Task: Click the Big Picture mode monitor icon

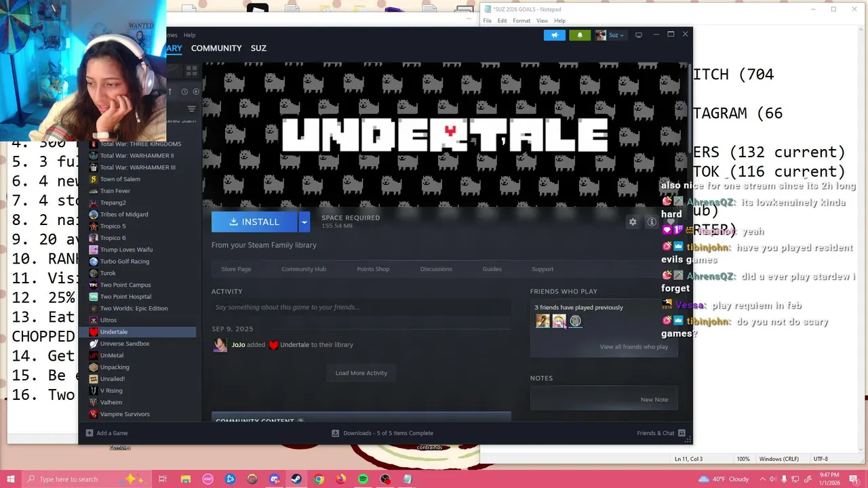Action: point(639,35)
